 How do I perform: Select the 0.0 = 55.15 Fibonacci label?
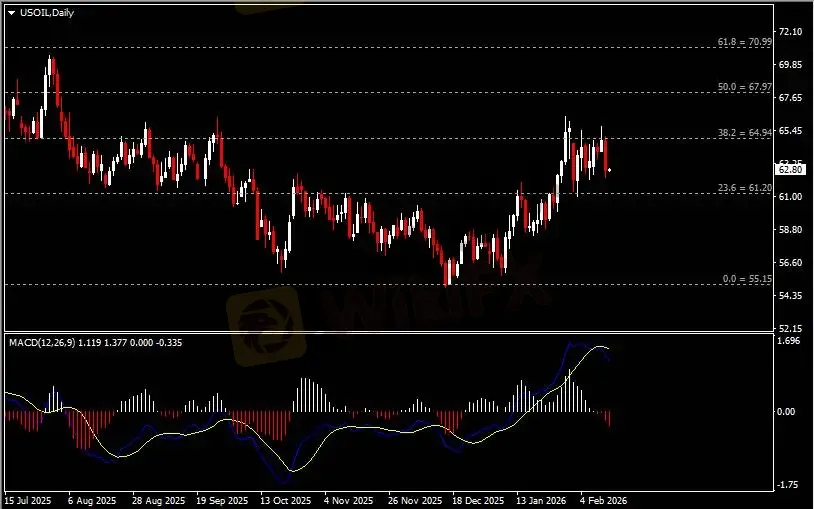click(745, 279)
